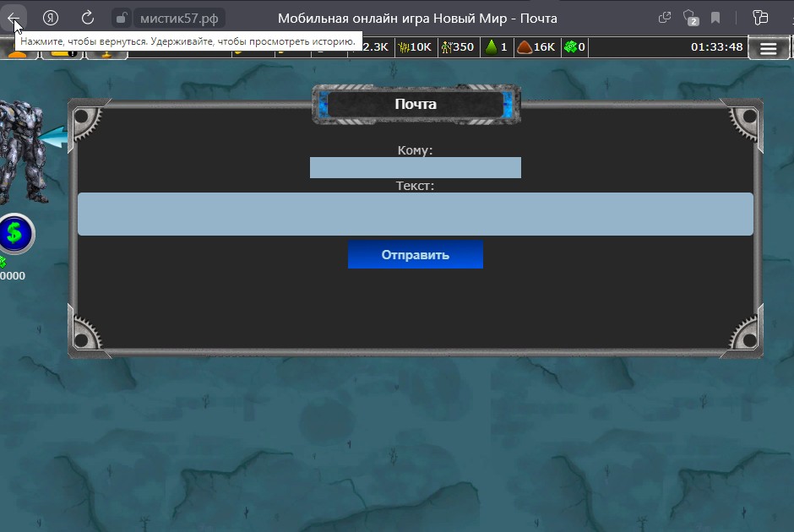Select the tree resource indicator
The image size is (794, 532).
coord(497,47)
